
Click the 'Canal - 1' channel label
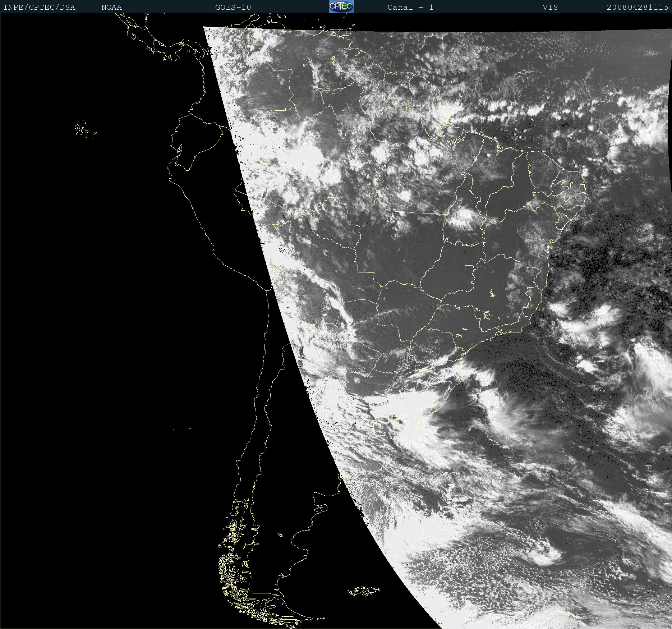410,8
